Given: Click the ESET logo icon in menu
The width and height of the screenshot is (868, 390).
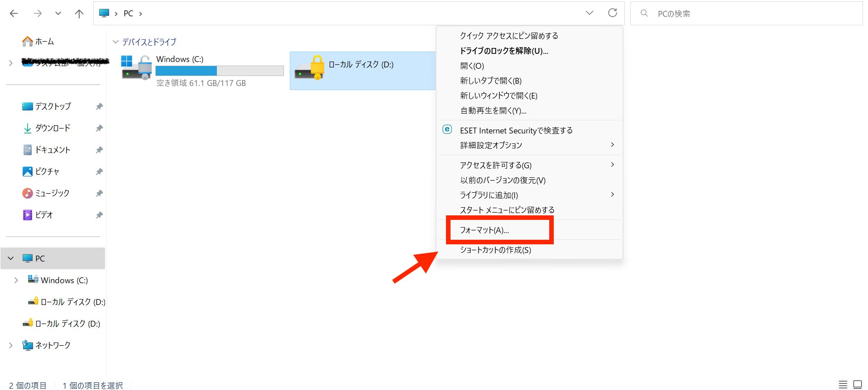Looking at the screenshot, I should click(x=447, y=129).
